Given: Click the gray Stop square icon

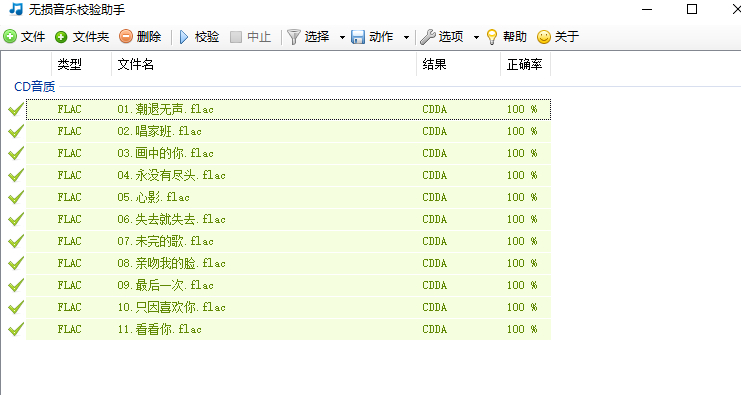Looking at the screenshot, I should click(x=236, y=37).
